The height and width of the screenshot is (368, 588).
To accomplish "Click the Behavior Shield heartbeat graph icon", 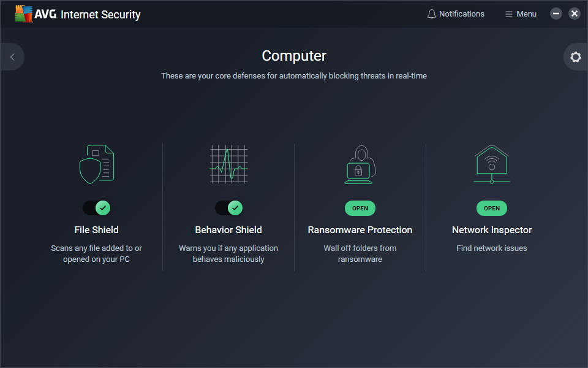I will (228, 164).
